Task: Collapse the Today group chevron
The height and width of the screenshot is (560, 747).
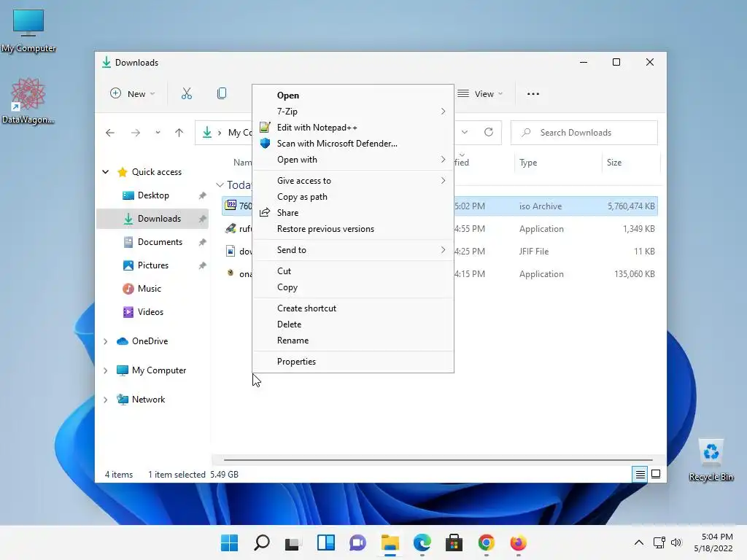Action: 220,184
